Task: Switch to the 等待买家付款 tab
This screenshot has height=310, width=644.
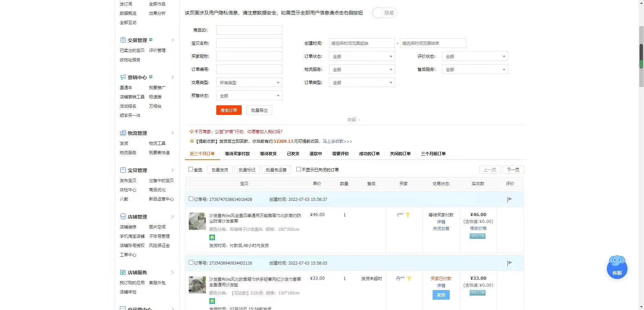Action: pyautogui.click(x=237, y=154)
